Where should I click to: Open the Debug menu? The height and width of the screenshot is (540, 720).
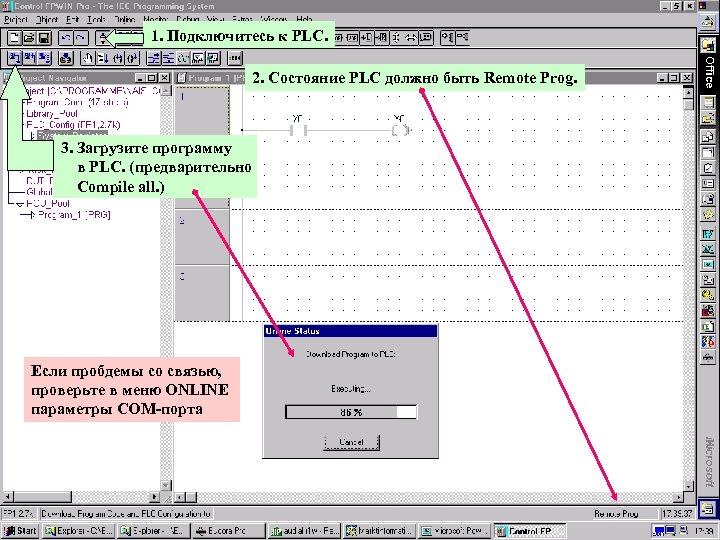point(188,19)
